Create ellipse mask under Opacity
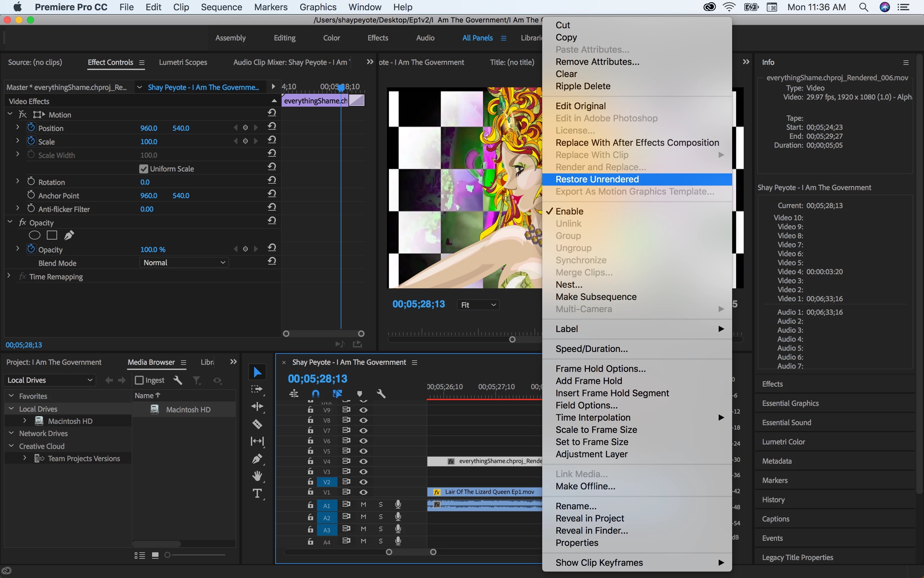Image resolution: width=924 pixels, height=578 pixels. [x=34, y=235]
